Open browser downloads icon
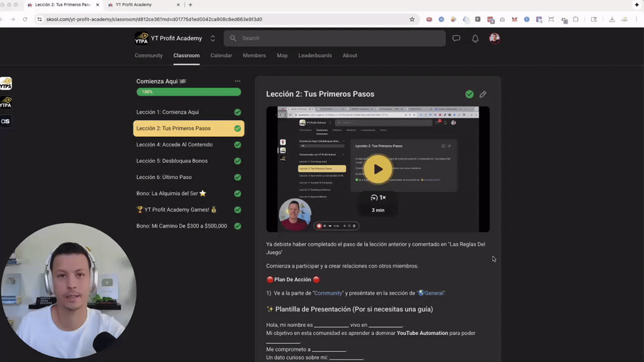Screen dimensions: 644x362 tap(612, 19)
